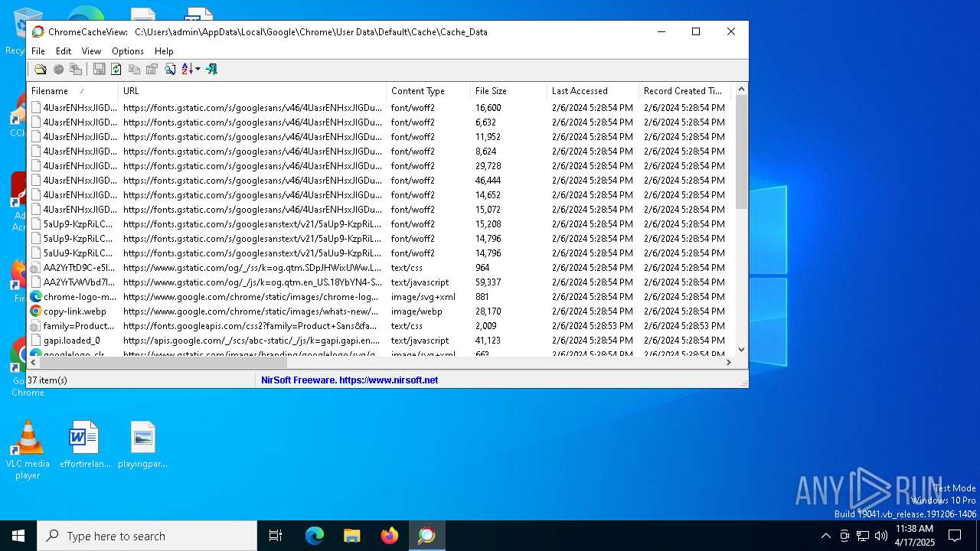Click the file size cell 59,337
This screenshot has width=980, height=551.
click(488, 282)
